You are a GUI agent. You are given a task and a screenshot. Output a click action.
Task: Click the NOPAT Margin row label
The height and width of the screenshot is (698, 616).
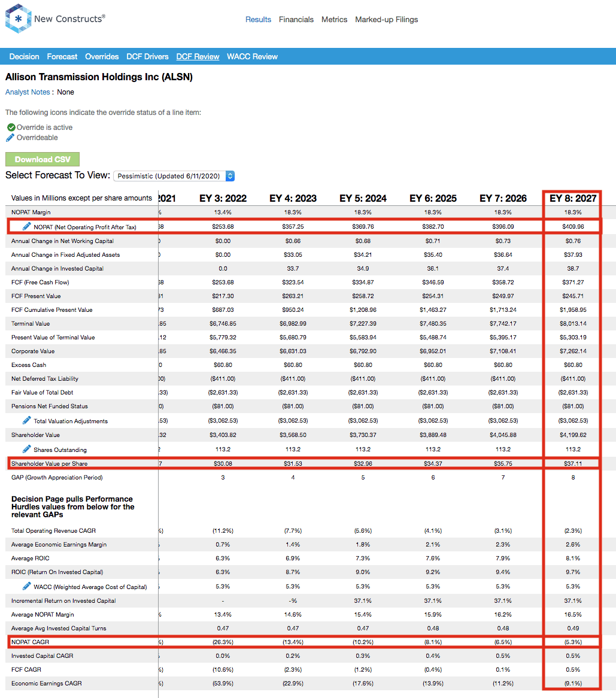[31, 213]
